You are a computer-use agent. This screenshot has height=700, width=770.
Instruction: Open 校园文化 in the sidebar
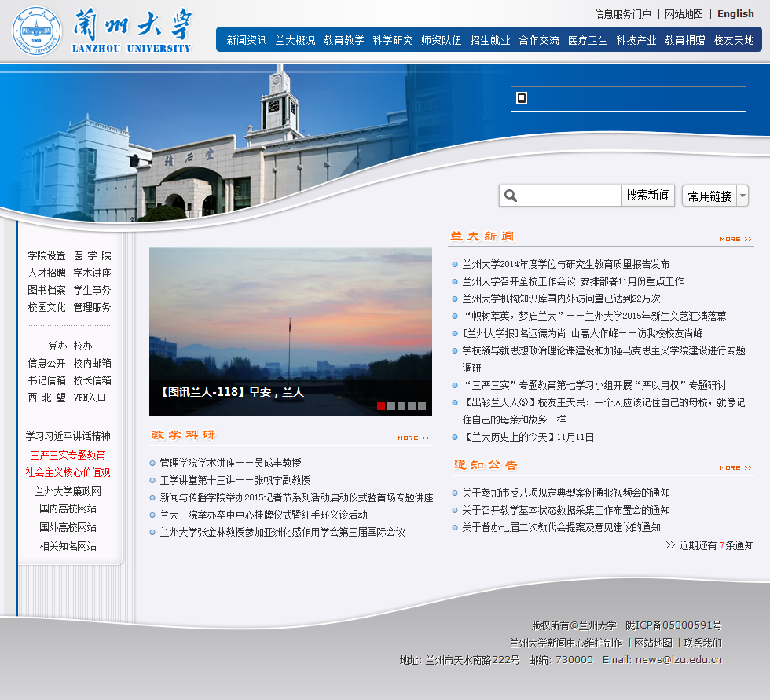coord(46,307)
